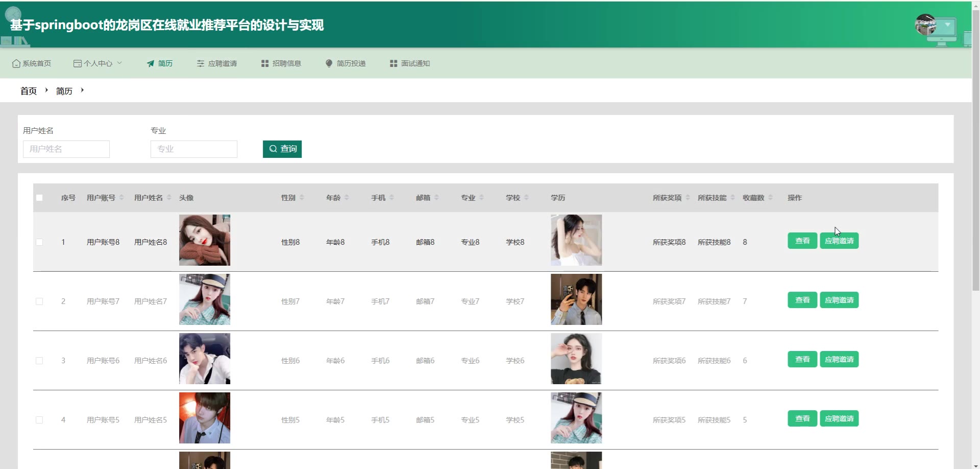Screen dimensions: 980x469
Task: Click 查看 for 用户账号8
Action: pyautogui.click(x=802, y=241)
